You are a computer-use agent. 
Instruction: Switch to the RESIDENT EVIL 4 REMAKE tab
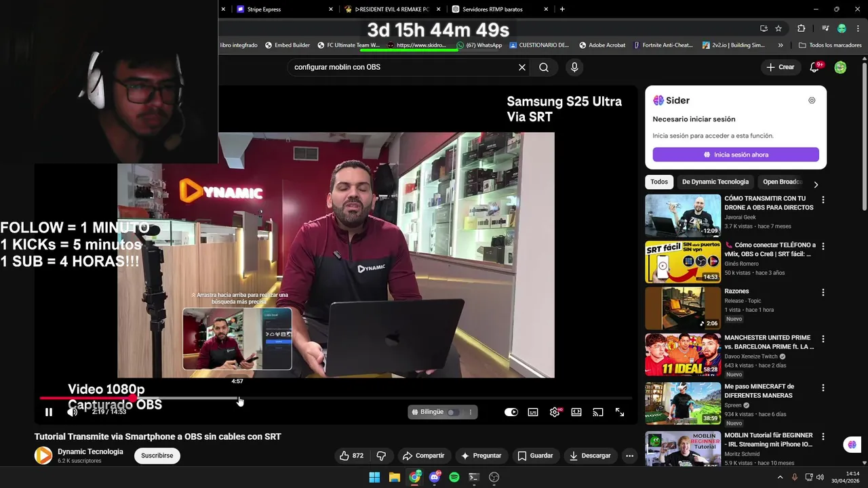pyautogui.click(x=393, y=9)
